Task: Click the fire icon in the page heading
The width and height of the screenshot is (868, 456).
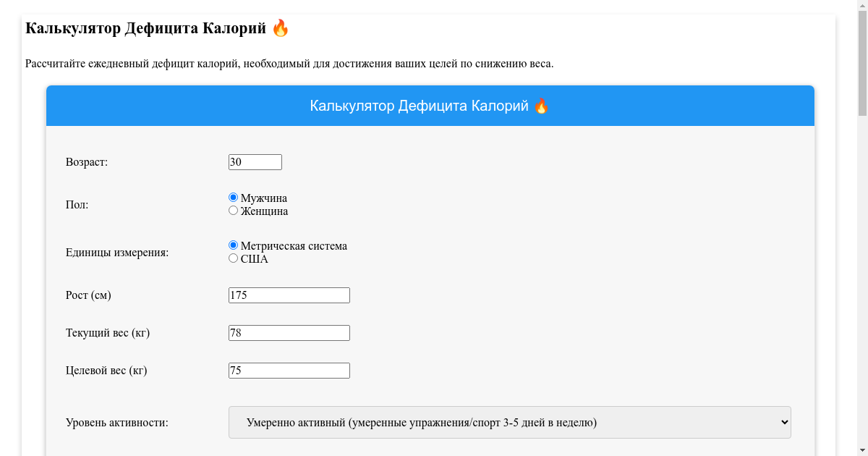Action: click(x=281, y=28)
